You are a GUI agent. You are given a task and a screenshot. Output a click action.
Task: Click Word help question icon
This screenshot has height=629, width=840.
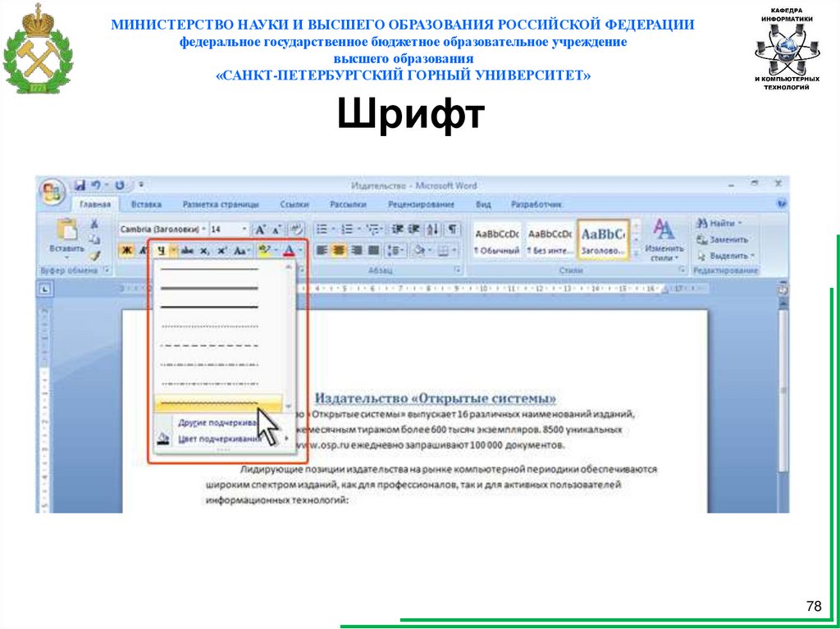pyautogui.click(x=782, y=204)
